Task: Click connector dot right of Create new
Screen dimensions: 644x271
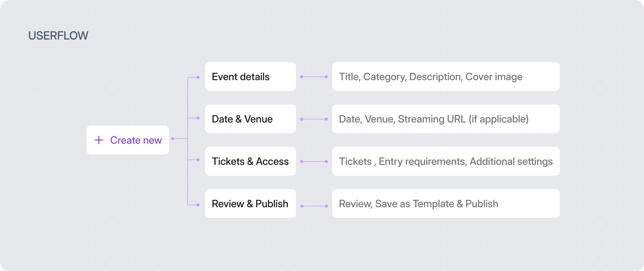Action: point(173,139)
